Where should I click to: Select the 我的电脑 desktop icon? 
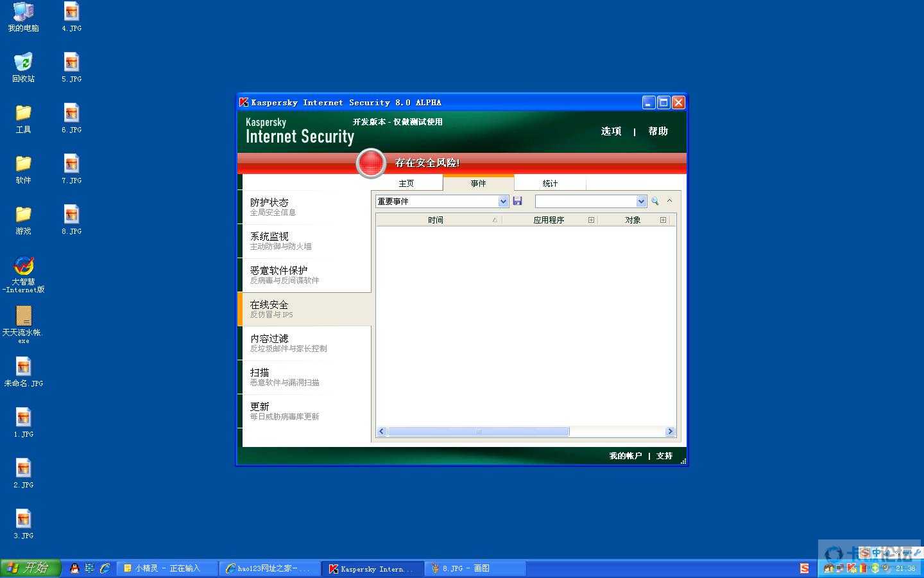click(x=23, y=17)
